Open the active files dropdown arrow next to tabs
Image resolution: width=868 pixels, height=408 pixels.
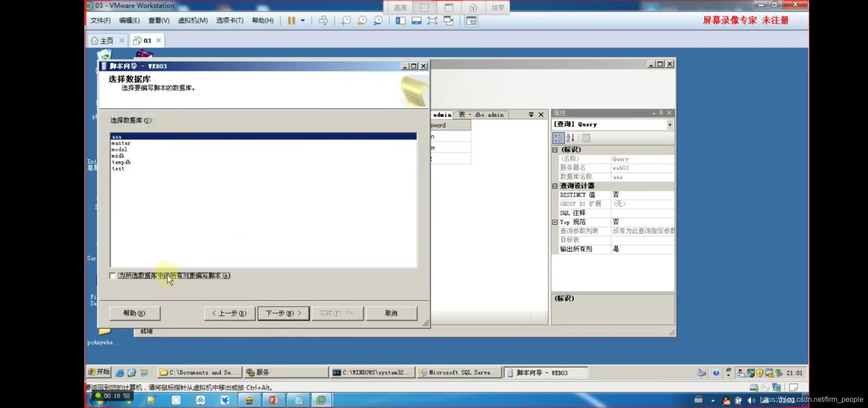(x=531, y=115)
